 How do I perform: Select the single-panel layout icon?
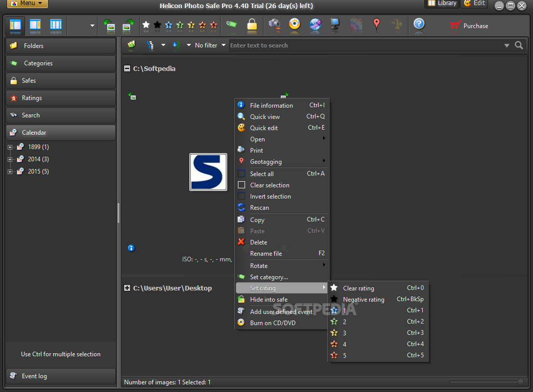coord(15,26)
